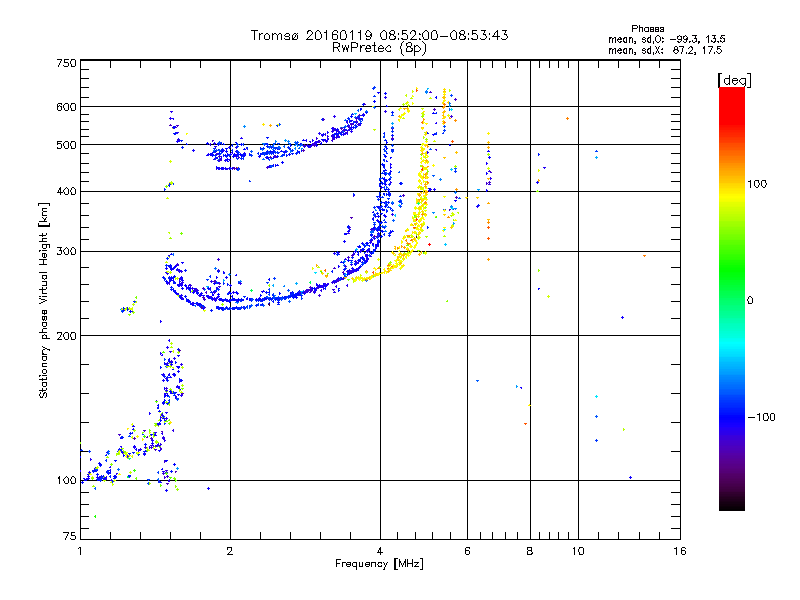Click the 'Phases' header label
The width and height of the screenshot is (800, 600).
[647, 29]
